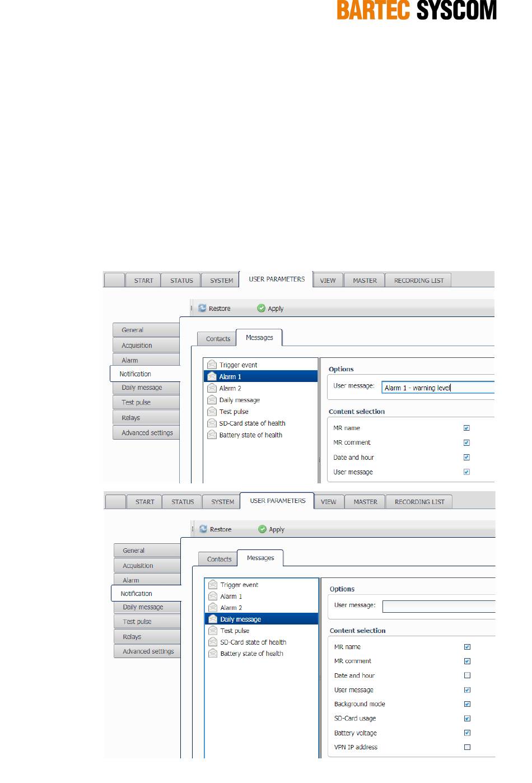Open SYSTEM tab in upper screenshot
Image resolution: width=532 pixels, height=783 pixels.
point(222,281)
